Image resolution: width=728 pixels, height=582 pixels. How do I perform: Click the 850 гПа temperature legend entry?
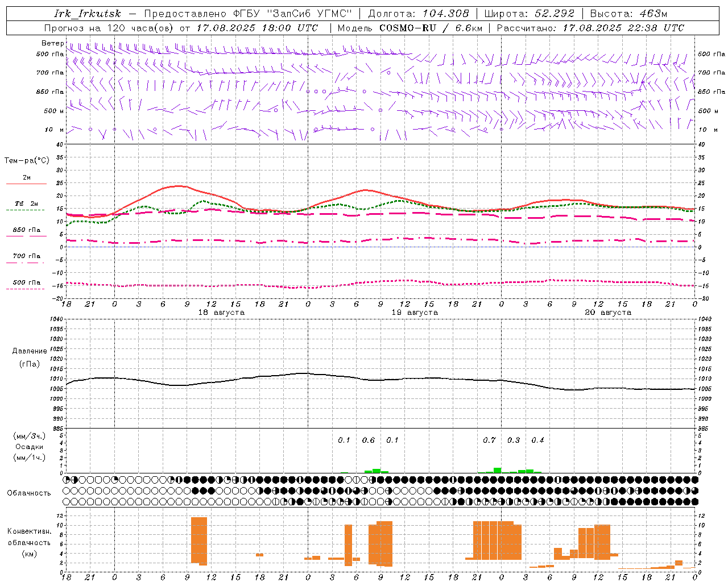(26, 230)
